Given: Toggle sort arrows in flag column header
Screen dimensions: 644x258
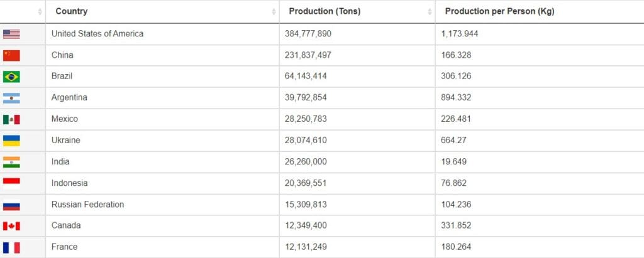Looking at the screenshot, I should [x=40, y=12].
